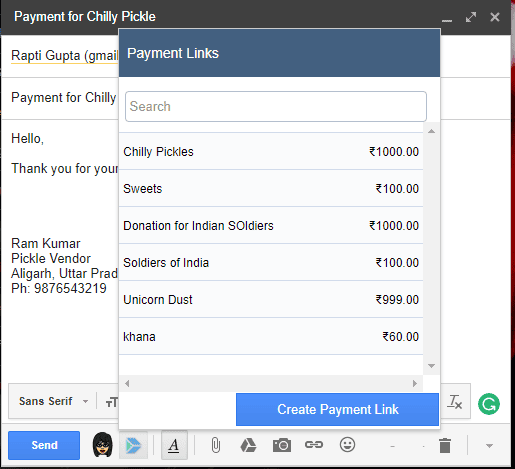Open the Bitmoji avatar icon

[103, 445]
